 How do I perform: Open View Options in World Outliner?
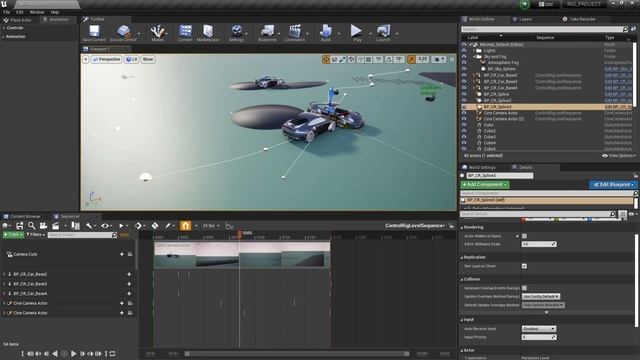(x=619, y=156)
